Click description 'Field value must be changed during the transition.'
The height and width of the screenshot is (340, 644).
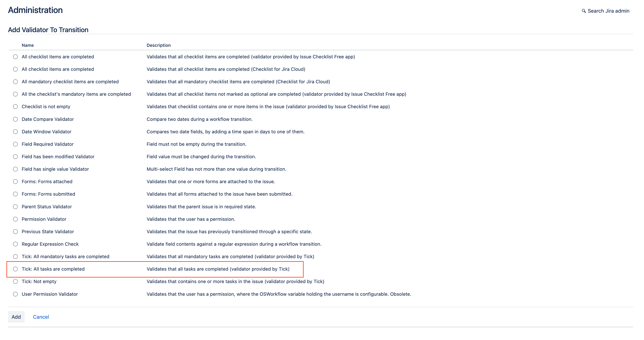[x=201, y=156]
